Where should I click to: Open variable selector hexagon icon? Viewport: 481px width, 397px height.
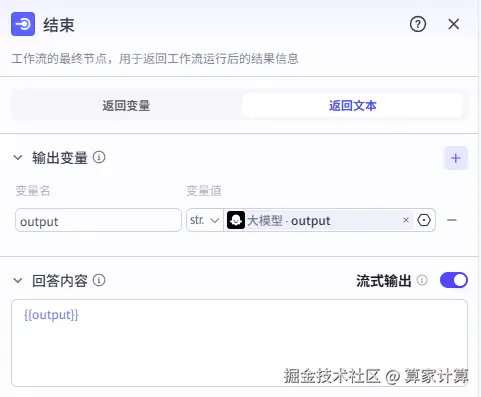(424, 220)
